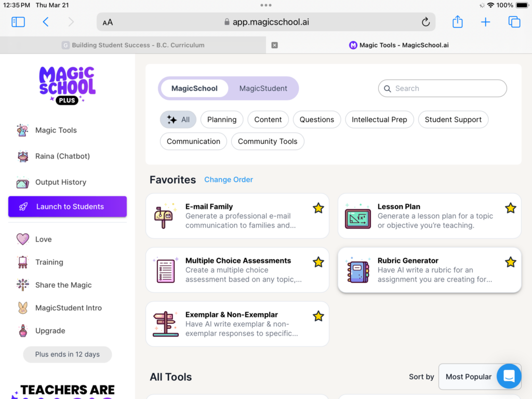Unfavorite E-mail Family star
This screenshot has width=532, height=399.
click(318, 208)
